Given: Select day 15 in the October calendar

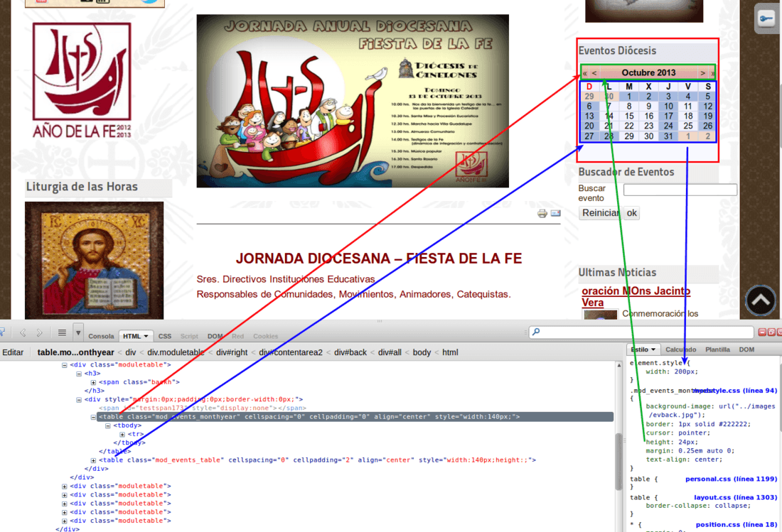Looking at the screenshot, I should [629, 116].
